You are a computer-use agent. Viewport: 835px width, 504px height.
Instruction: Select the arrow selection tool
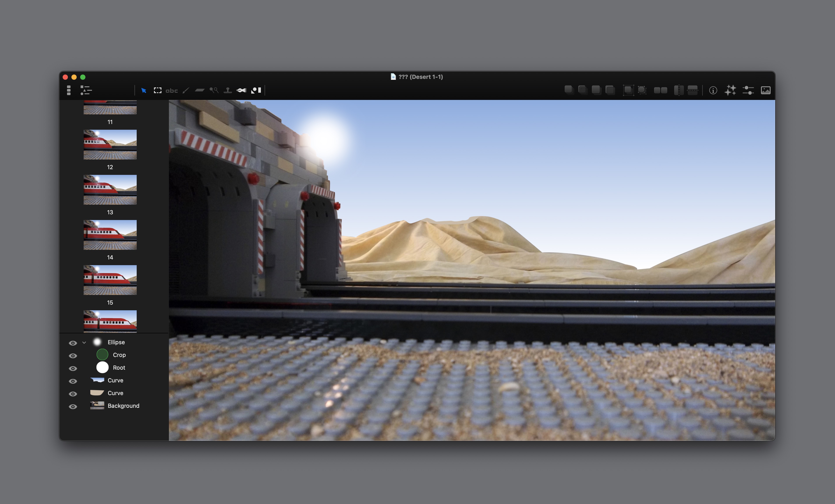[x=144, y=91]
